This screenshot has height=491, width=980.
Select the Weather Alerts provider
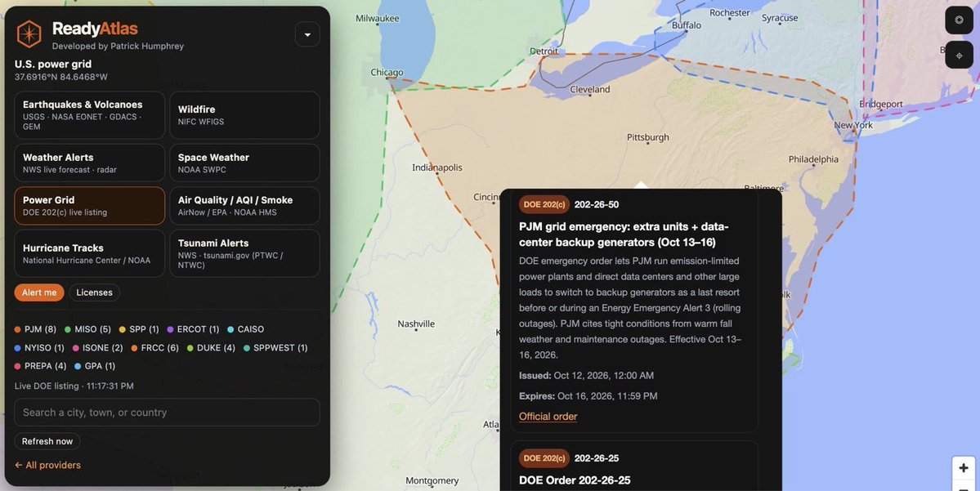pyautogui.click(x=89, y=163)
